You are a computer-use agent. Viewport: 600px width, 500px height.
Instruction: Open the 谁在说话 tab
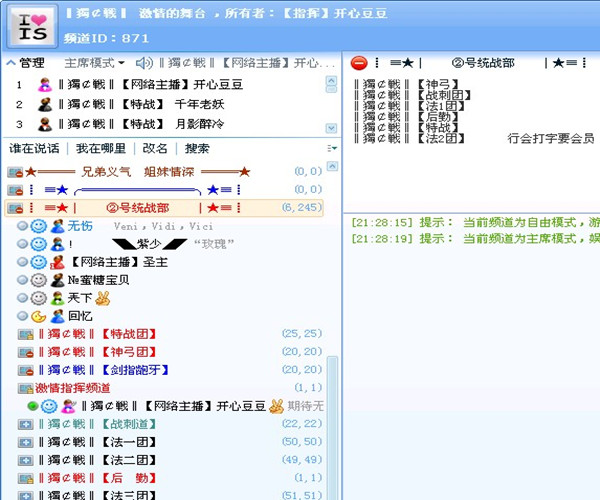point(34,148)
